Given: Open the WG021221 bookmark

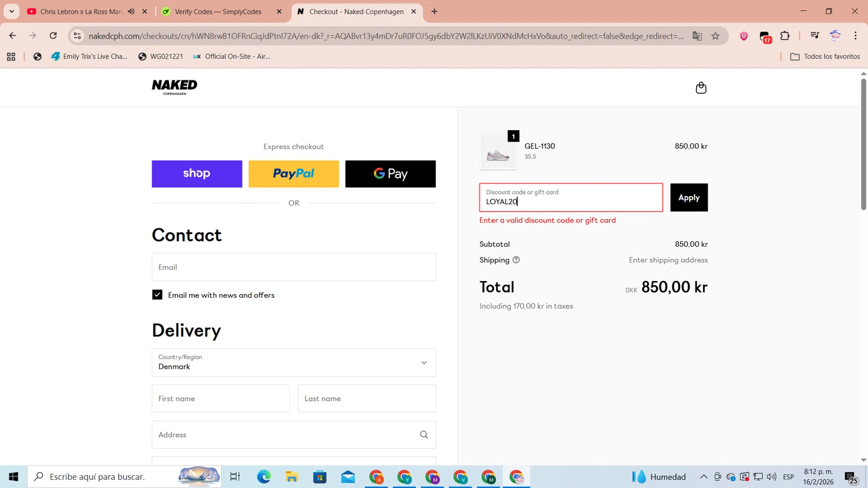Looking at the screenshot, I should (x=160, y=57).
